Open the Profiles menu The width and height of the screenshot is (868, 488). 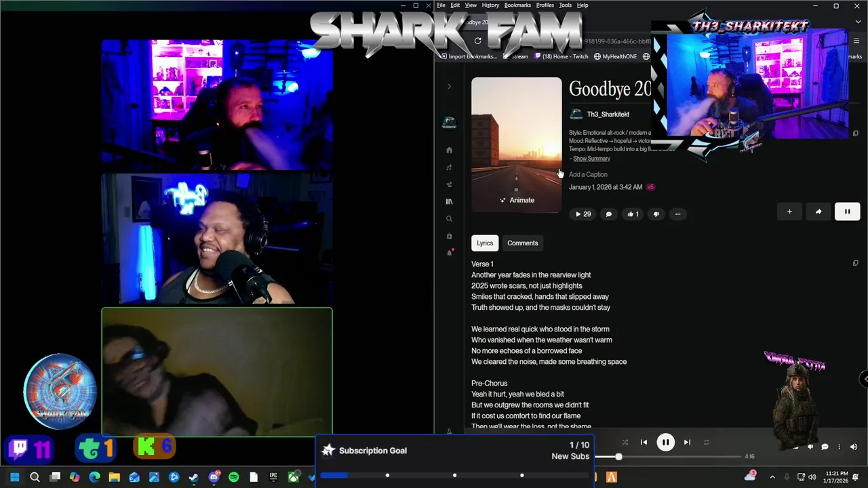545,5
